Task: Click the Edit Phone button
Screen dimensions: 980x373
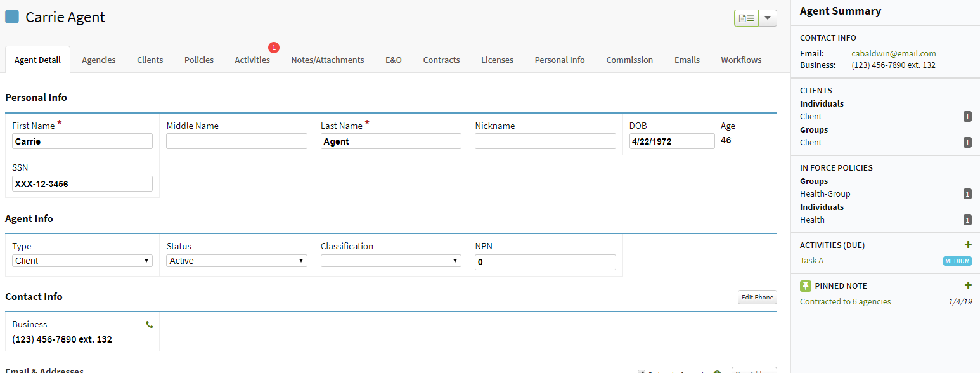Action: (757, 297)
